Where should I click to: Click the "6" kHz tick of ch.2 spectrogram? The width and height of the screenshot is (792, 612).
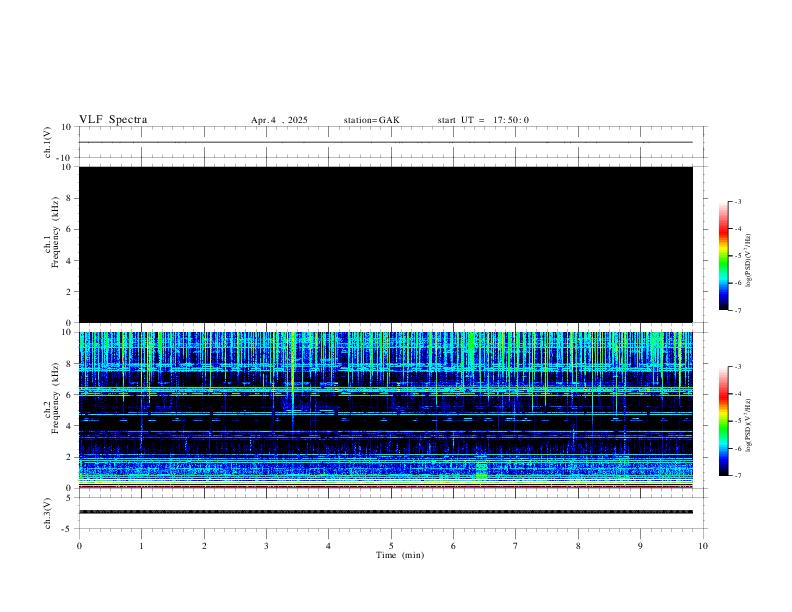tap(69, 395)
